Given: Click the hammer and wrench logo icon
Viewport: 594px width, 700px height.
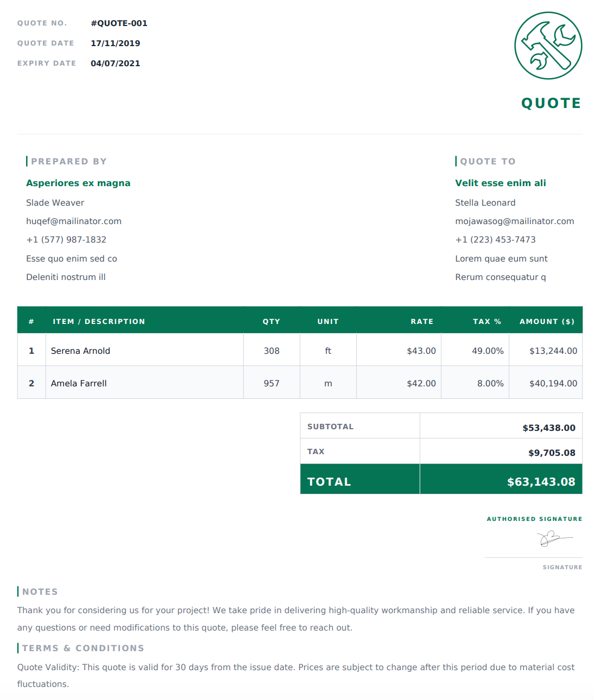Looking at the screenshot, I should [x=548, y=46].
